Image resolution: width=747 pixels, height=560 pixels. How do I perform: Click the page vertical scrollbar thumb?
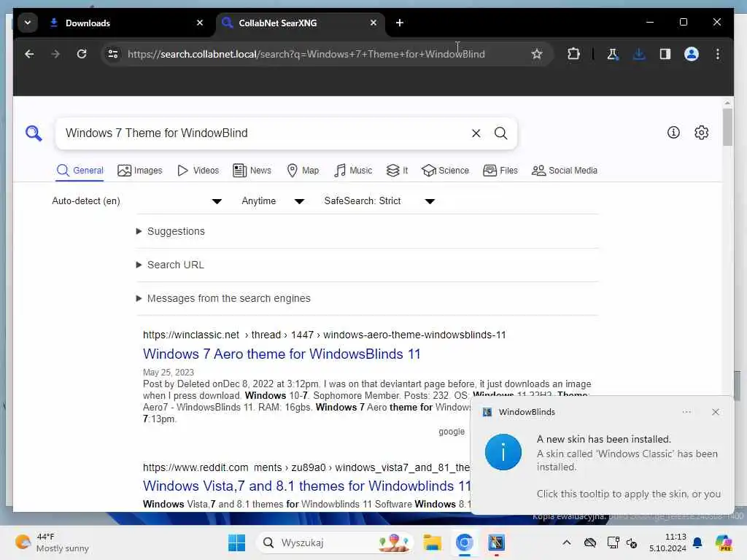(x=727, y=127)
